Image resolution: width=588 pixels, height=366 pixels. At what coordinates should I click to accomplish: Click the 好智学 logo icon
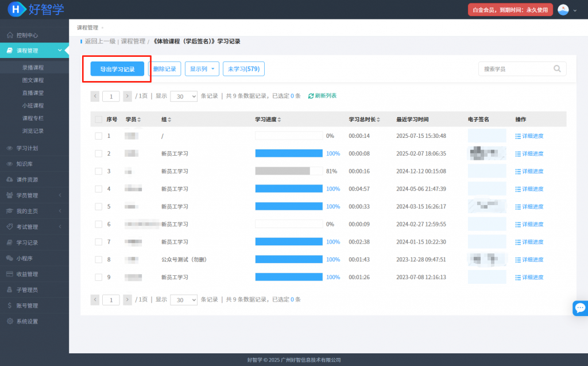(17, 9)
